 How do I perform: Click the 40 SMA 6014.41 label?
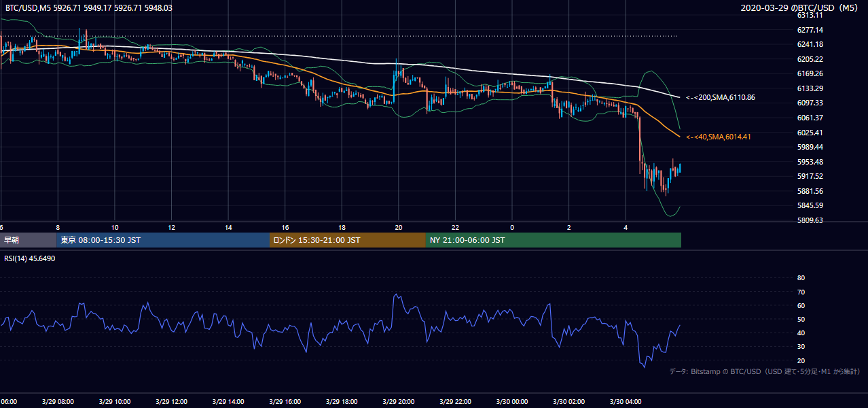[719, 137]
